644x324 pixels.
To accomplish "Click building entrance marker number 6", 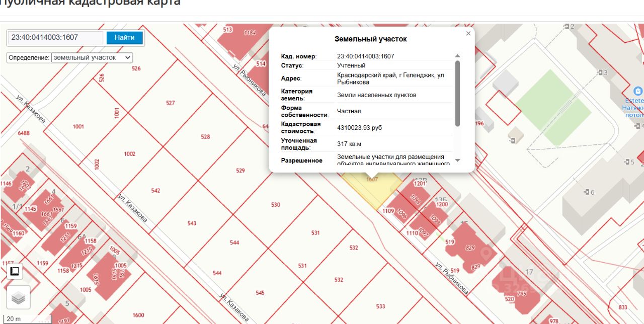I will (589, 192).
